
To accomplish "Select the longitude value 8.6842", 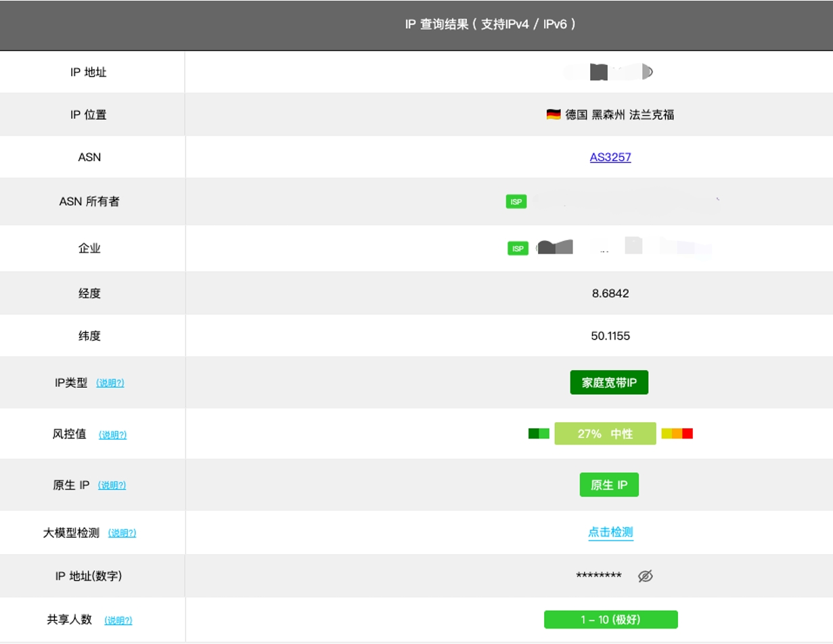I will click(610, 294).
